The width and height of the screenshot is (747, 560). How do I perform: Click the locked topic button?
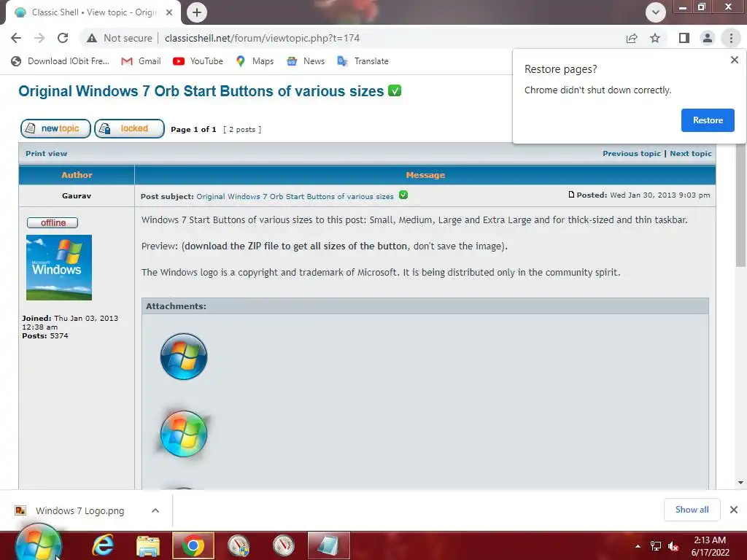(129, 128)
